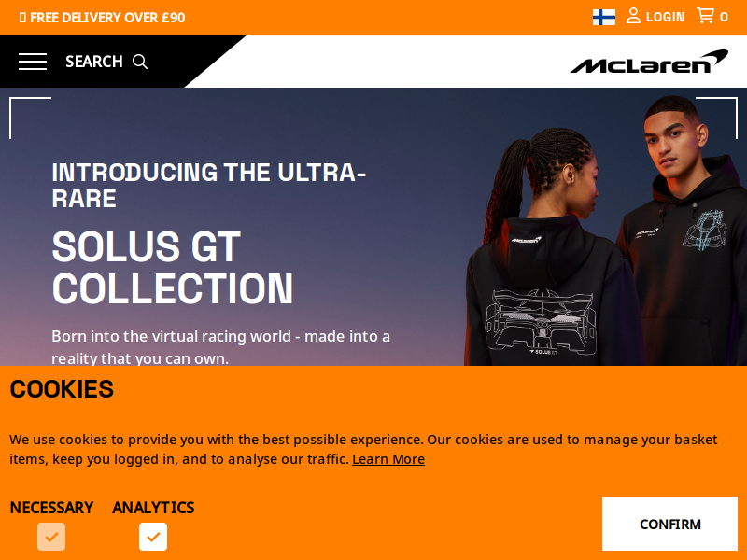Click the Analytics label in cookie banner

coord(153,508)
